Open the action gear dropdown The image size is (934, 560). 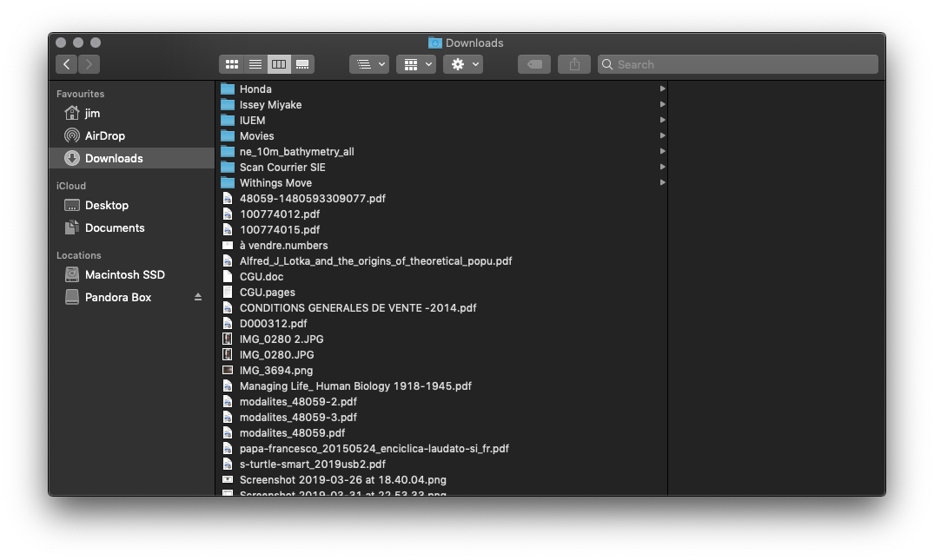pyautogui.click(x=462, y=63)
